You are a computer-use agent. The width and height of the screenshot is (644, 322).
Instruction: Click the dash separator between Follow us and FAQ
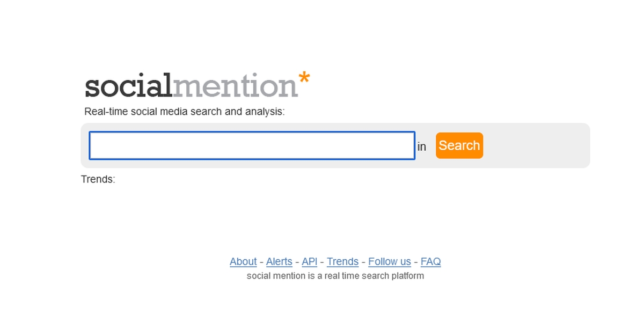[416, 261]
